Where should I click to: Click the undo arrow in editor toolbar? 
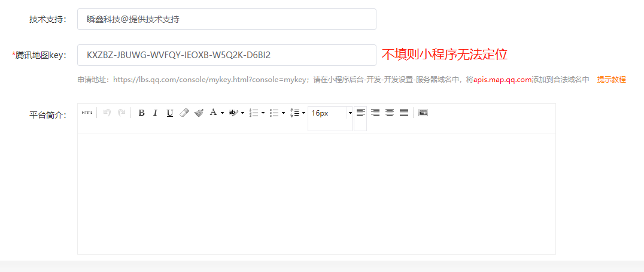(107, 113)
